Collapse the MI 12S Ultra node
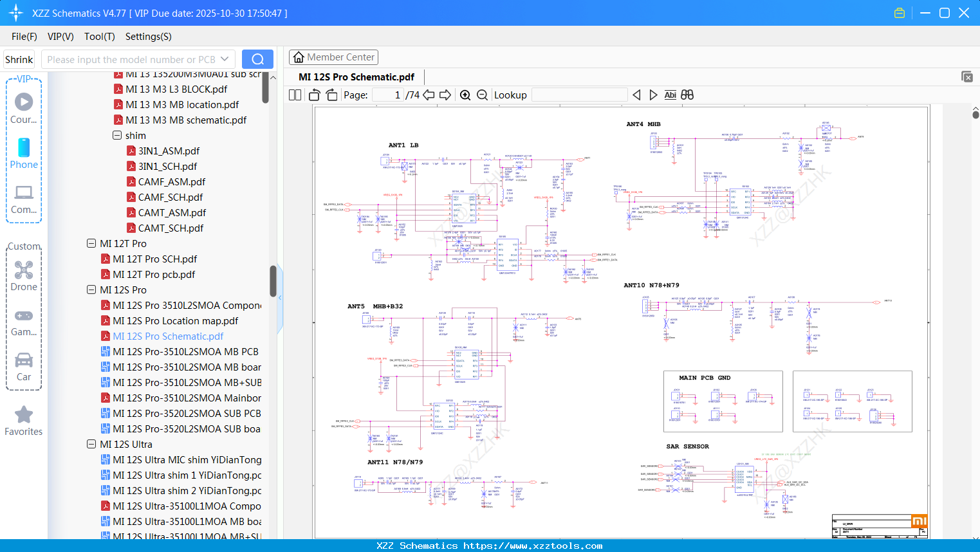The width and height of the screenshot is (980, 552). pos(91,444)
